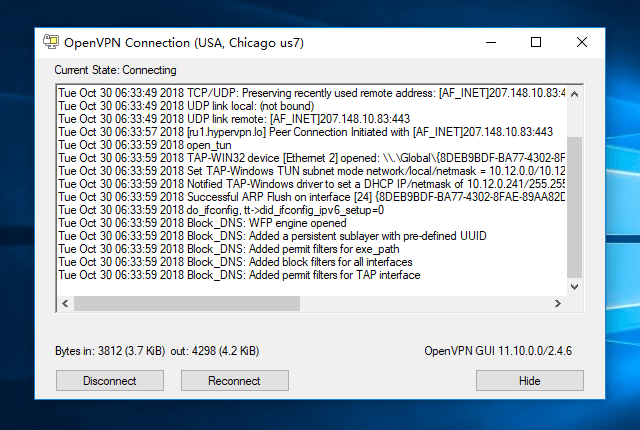Select log line 'TAP-WIN32 device [Ethernet 2] opened'
640x430 pixels.
[x=312, y=158]
